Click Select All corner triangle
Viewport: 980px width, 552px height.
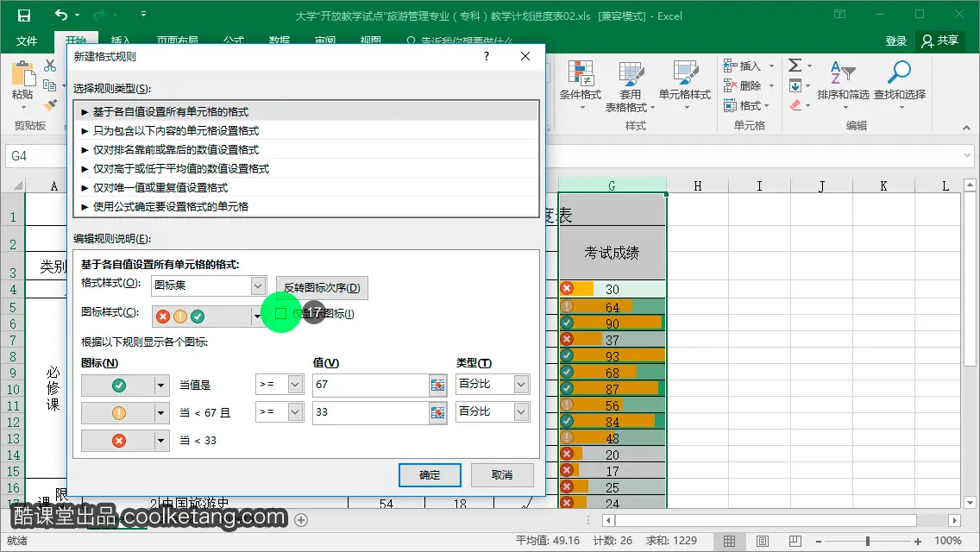point(17,185)
